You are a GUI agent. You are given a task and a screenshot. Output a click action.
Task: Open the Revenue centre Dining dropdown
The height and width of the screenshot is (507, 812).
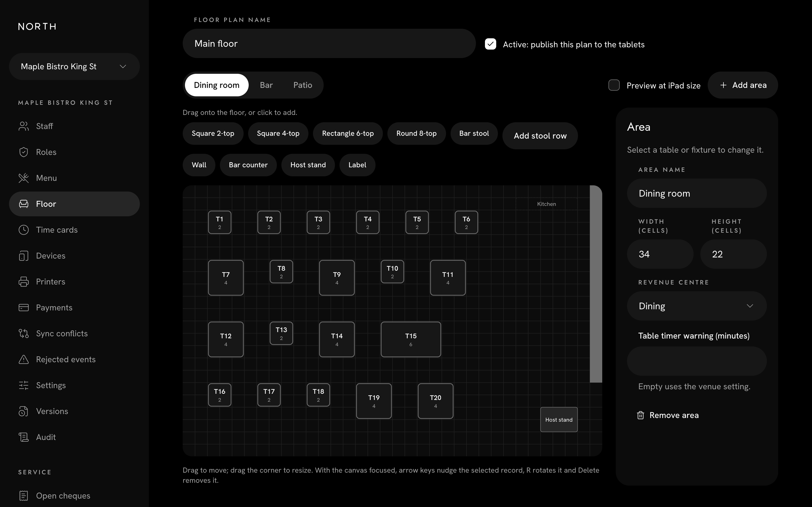click(x=697, y=306)
